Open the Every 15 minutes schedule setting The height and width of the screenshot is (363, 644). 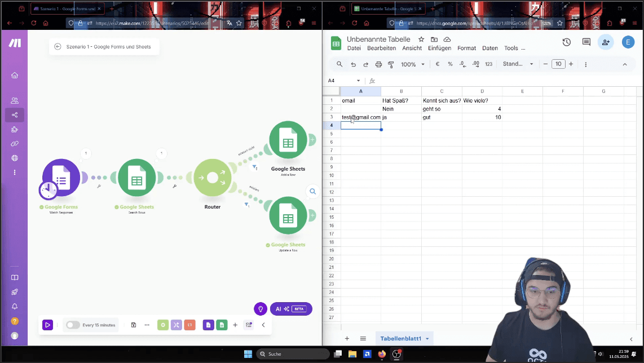[x=99, y=325]
